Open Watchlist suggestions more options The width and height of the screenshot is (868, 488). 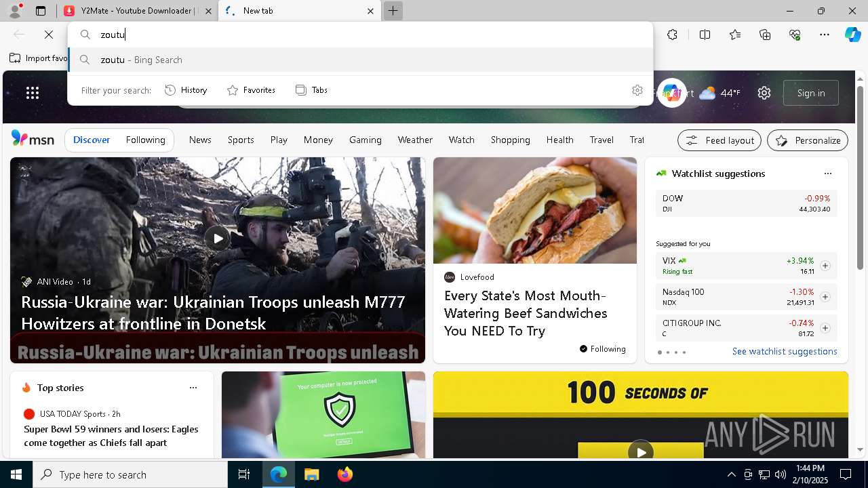[x=827, y=174]
